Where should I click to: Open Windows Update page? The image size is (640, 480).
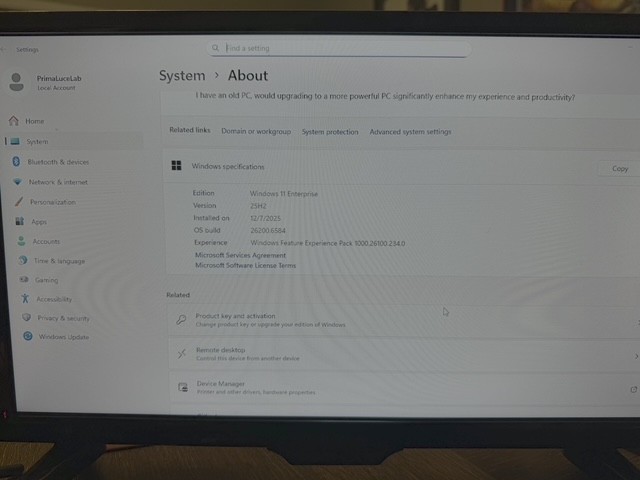click(x=63, y=337)
